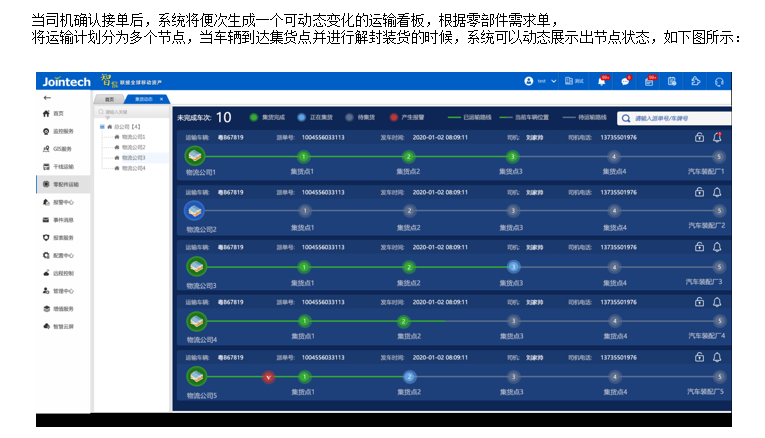Open the chat messages icon in the header
This screenshot has height=438, width=765.
click(x=626, y=81)
